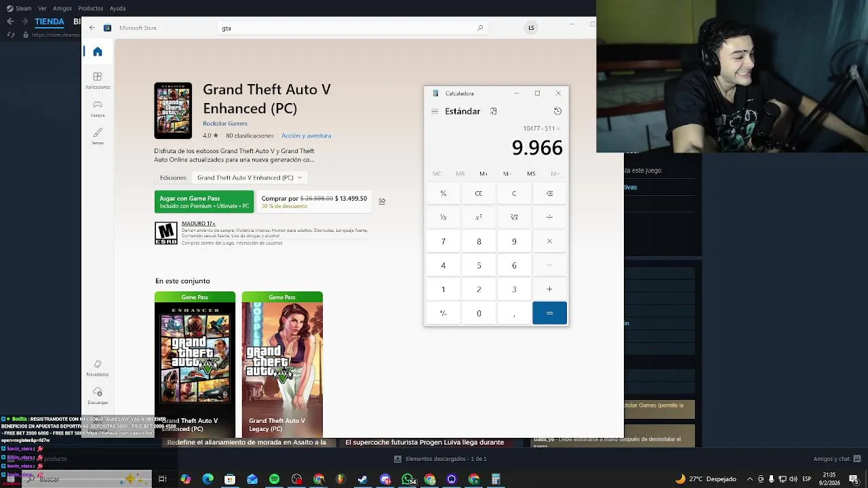Click the share icon next to buy button

[x=382, y=201]
